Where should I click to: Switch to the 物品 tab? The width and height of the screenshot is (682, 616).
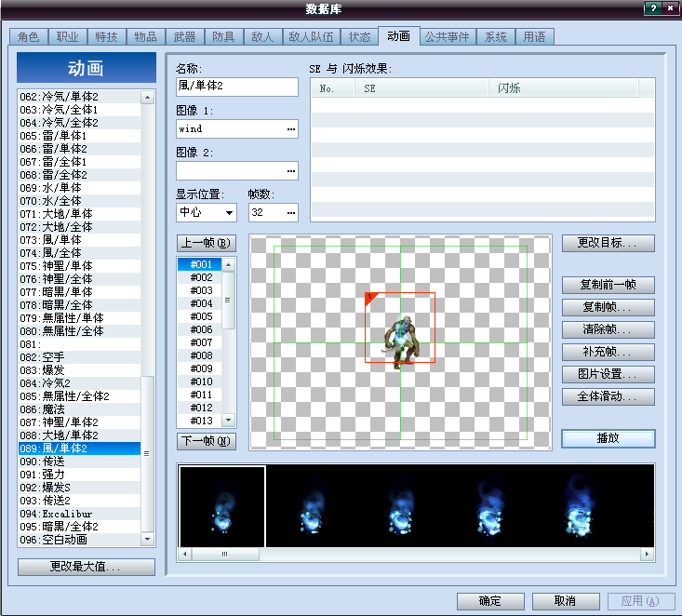[x=145, y=37]
